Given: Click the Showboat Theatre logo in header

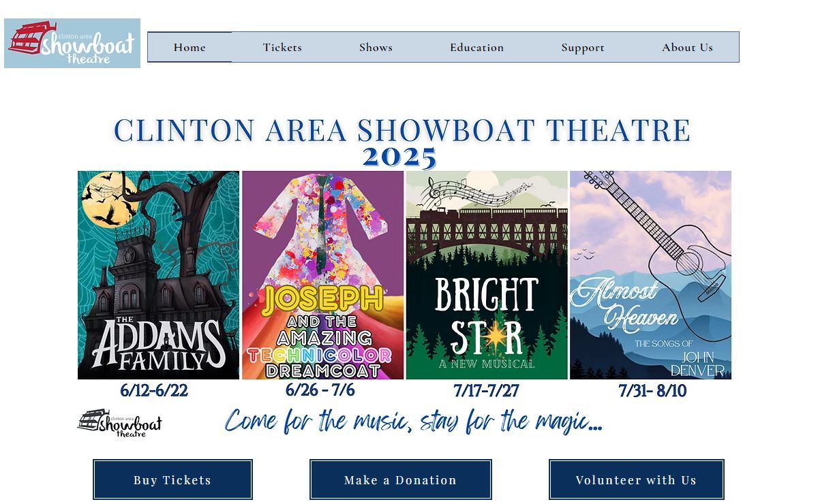Looking at the screenshot, I should (x=72, y=43).
